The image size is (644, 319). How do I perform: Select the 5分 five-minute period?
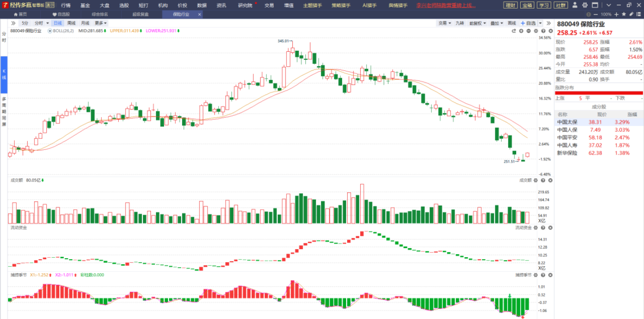point(25,23)
